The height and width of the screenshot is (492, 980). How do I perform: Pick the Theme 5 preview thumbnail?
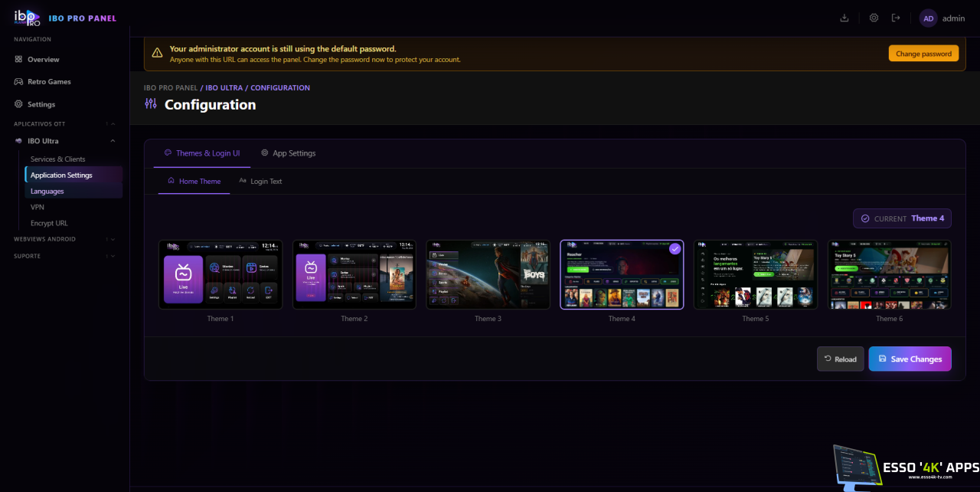pyautogui.click(x=756, y=274)
